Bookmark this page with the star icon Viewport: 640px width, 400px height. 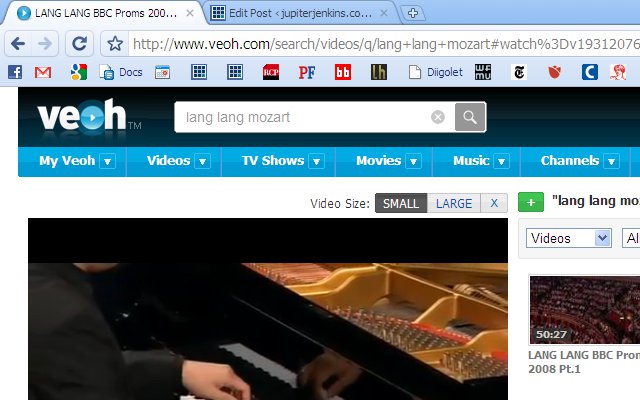(x=115, y=44)
